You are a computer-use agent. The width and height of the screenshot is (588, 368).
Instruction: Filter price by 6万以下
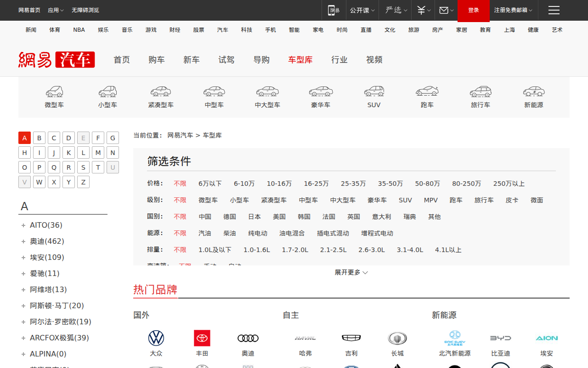pyautogui.click(x=210, y=184)
